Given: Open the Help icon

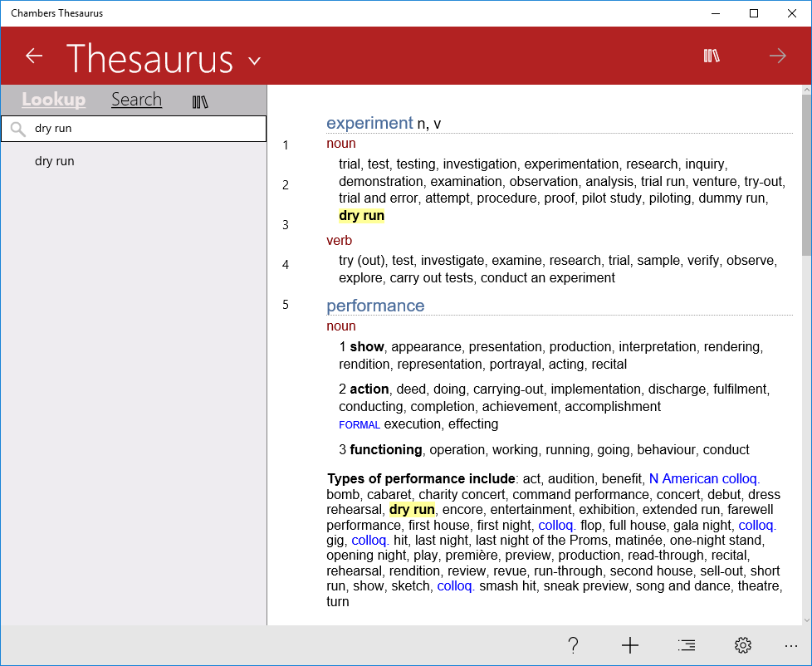Looking at the screenshot, I should [573, 645].
